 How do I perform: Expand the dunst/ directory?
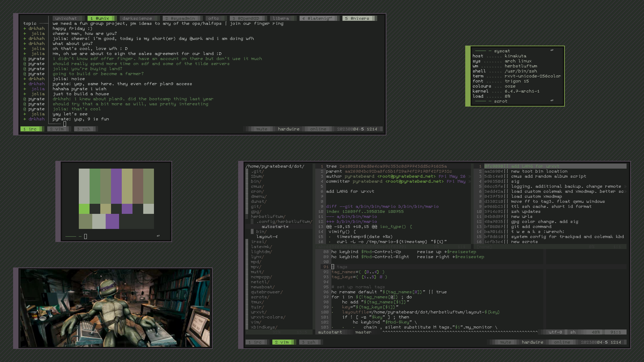[x=259, y=201]
